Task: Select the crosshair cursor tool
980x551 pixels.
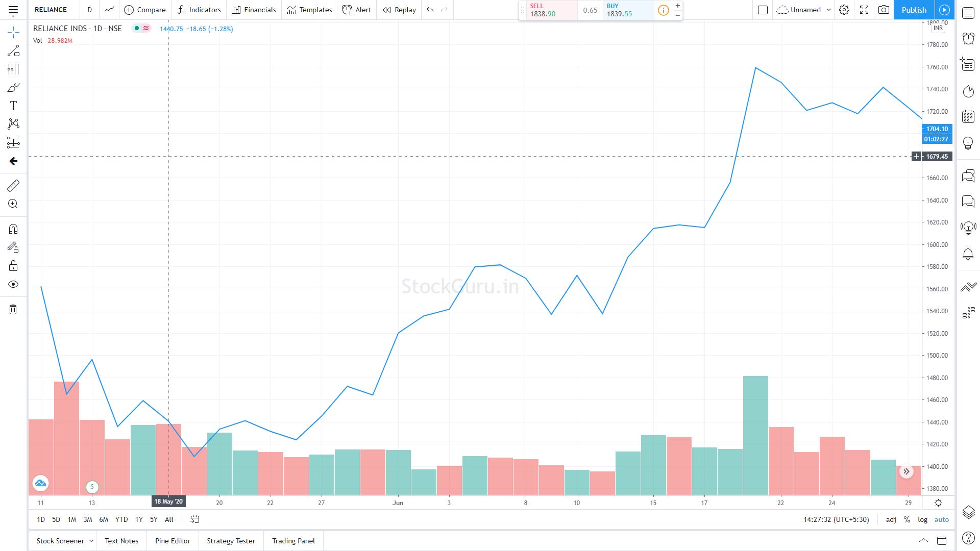Action: coord(13,33)
